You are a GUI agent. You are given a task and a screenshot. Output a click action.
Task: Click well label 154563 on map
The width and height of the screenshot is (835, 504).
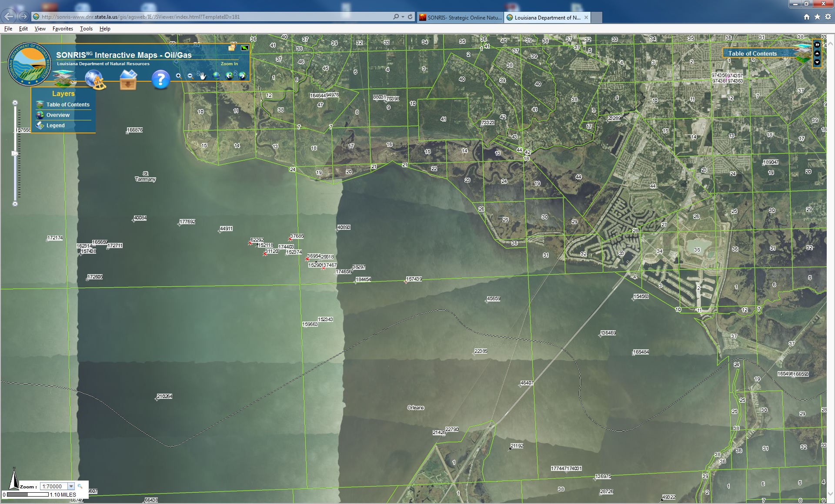(641, 296)
